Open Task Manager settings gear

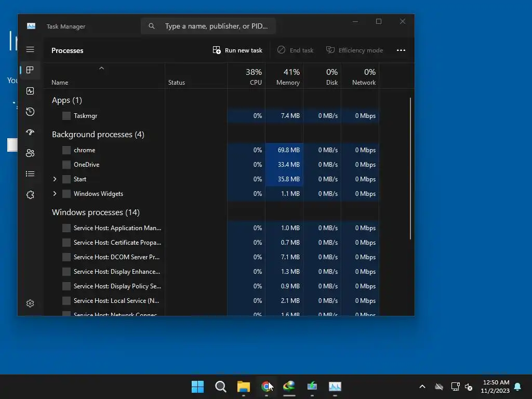tap(30, 303)
